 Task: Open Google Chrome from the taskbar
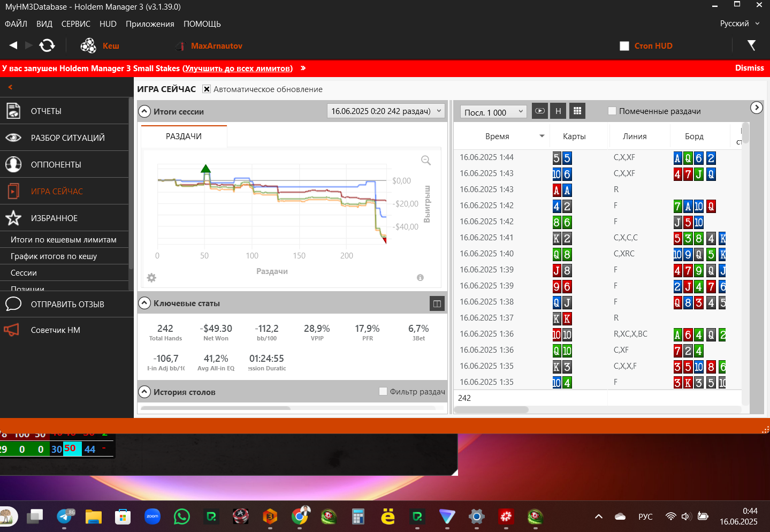300,516
